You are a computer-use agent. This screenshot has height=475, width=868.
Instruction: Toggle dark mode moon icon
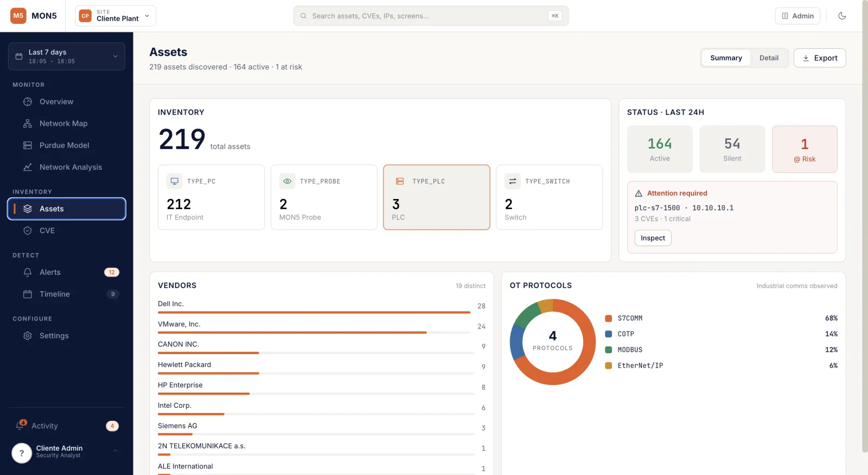click(x=842, y=16)
